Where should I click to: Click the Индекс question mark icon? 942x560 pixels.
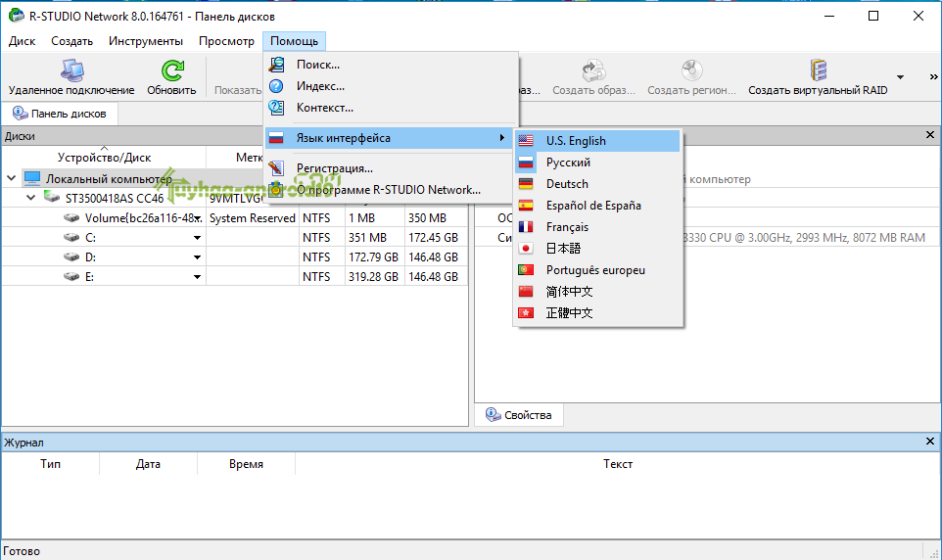click(276, 86)
